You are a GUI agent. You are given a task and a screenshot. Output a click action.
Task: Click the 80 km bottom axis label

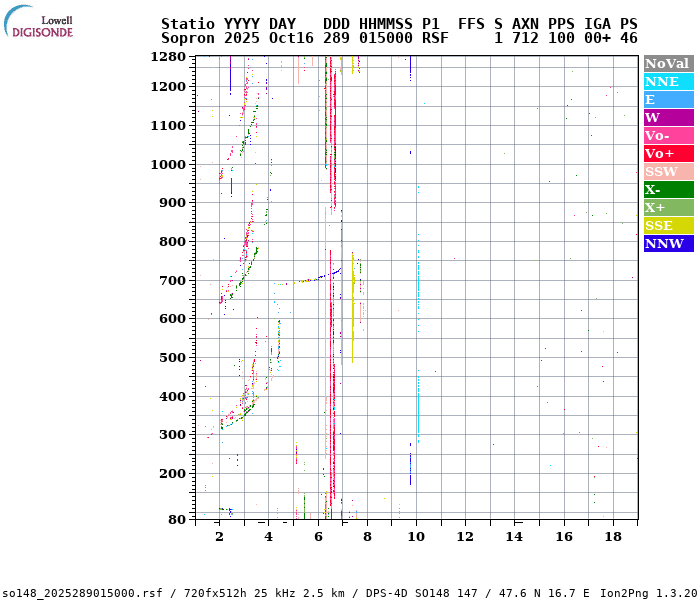(x=176, y=519)
